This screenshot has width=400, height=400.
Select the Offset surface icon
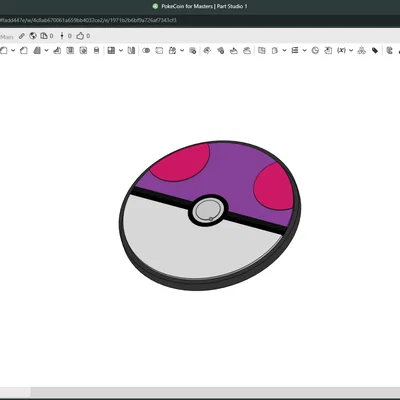tap(262, 51)
